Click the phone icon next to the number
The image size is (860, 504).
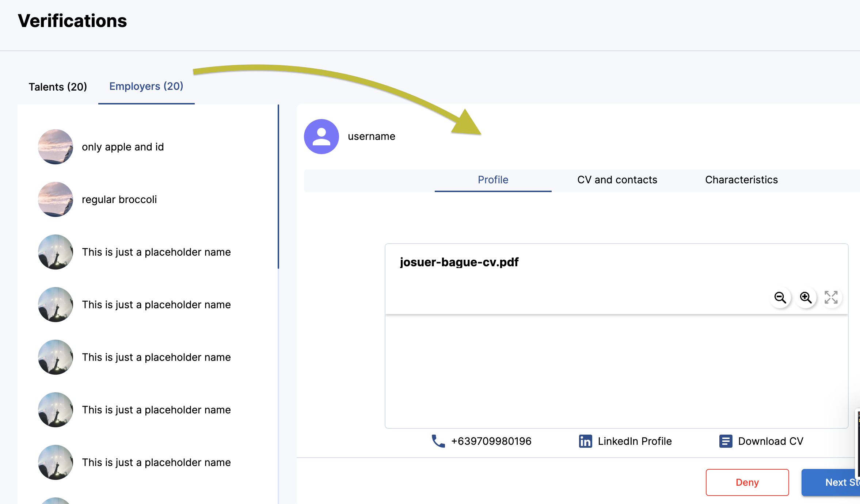tap(438, 441)
